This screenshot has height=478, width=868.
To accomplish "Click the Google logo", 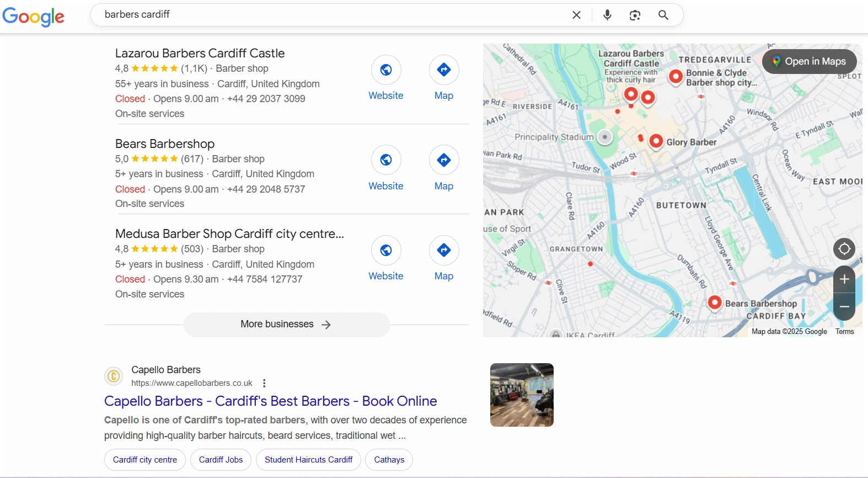I will (x=34, y=16).
